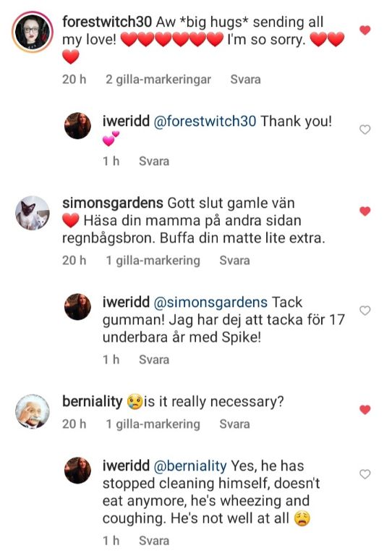Tap iweridd's avatar beside Thank you reply
The height and width of the screenshot is (556, 392).
(77, 125)
